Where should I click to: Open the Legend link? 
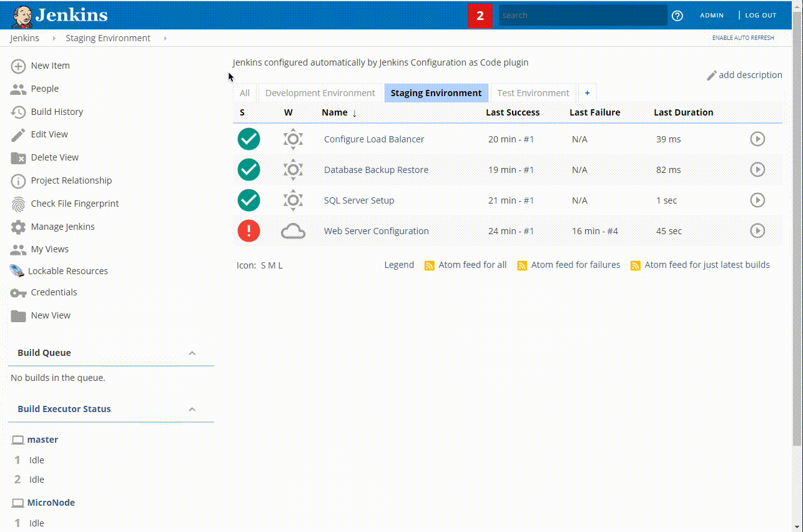(399, 265)
